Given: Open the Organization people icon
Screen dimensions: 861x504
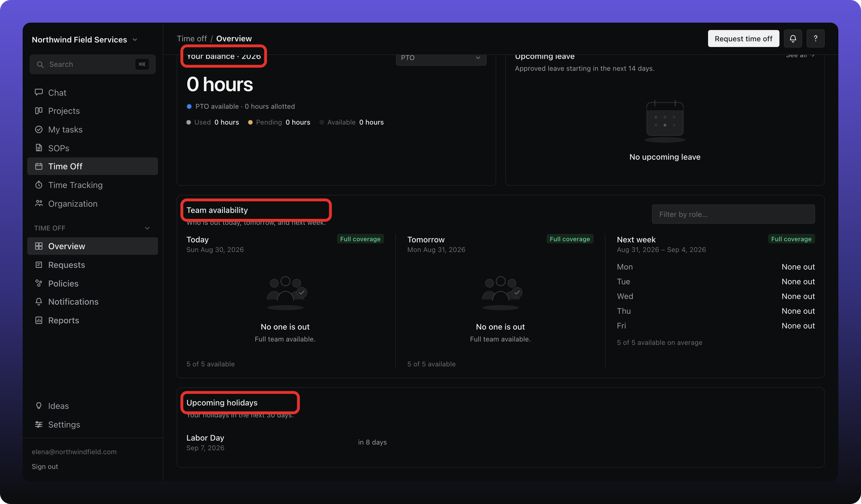Looking at the screenshot, I should coord(39,203).
